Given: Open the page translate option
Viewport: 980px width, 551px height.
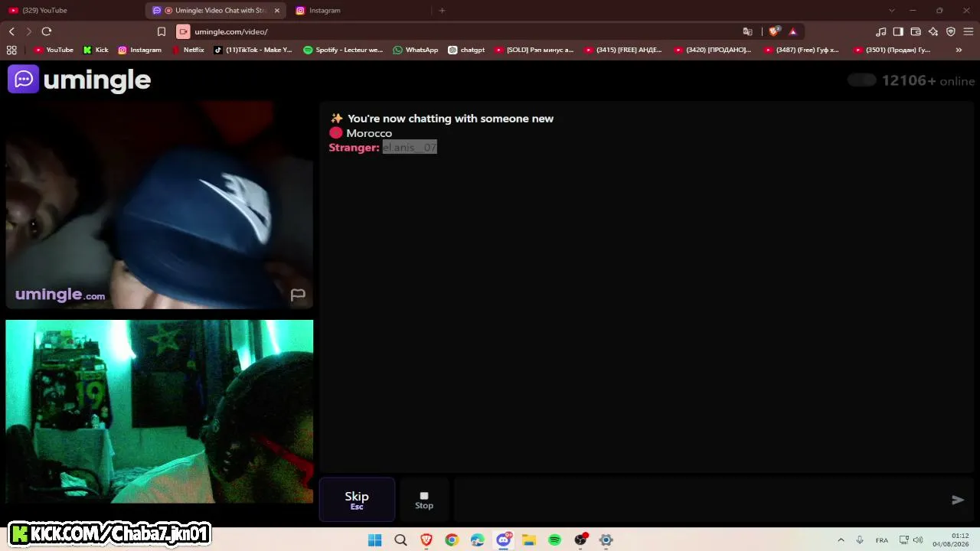Looking at the screenshot, I should click(x=748, y=31).
